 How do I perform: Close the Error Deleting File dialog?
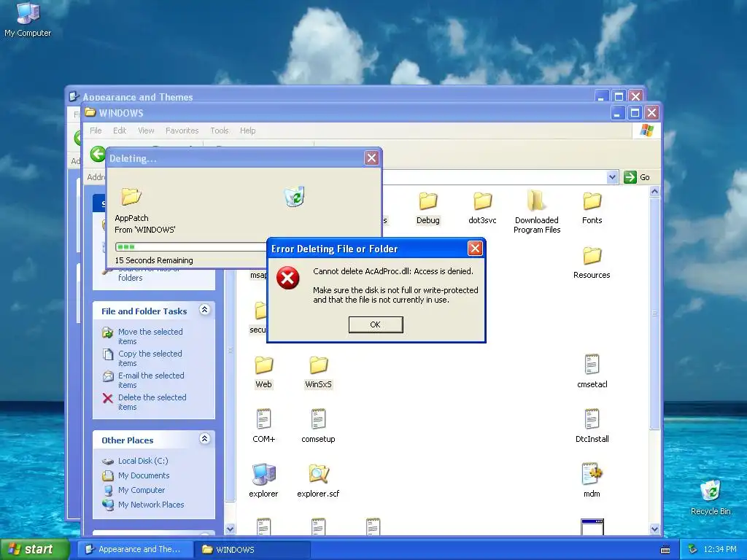pos(474,248)
